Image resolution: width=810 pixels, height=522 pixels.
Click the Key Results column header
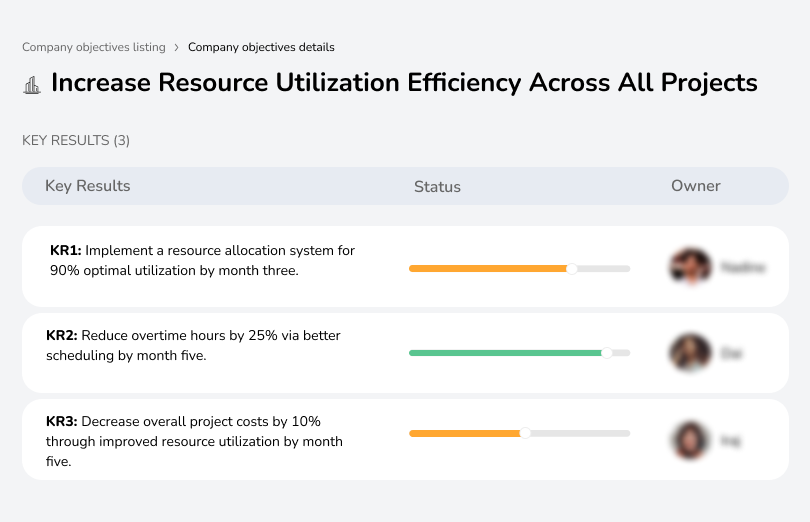(x=87, y=186)
